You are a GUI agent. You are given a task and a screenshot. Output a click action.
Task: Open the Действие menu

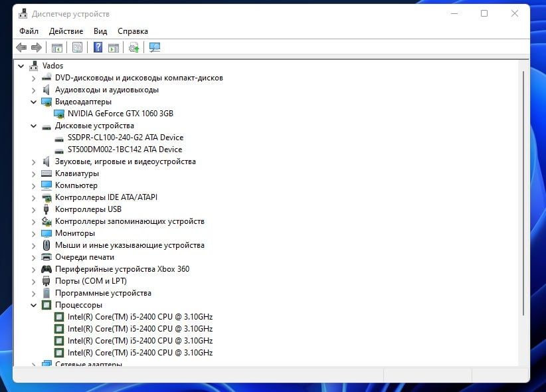pyautogui.click(x=66, y=31)
